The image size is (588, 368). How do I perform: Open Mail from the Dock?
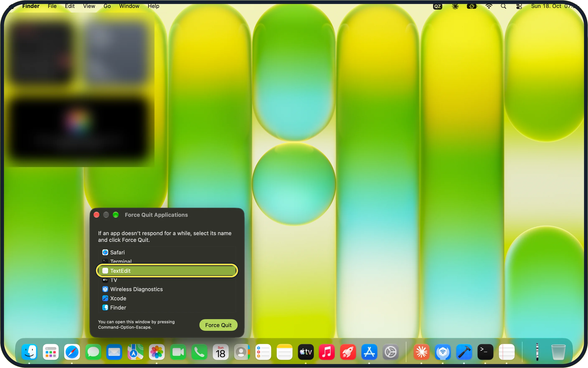click(114, 352)
